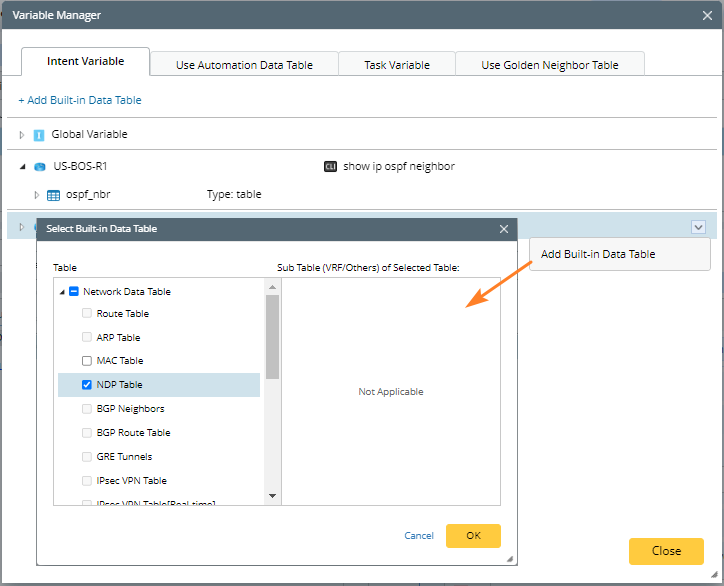Click the Cancel link

tap(419, 536)
